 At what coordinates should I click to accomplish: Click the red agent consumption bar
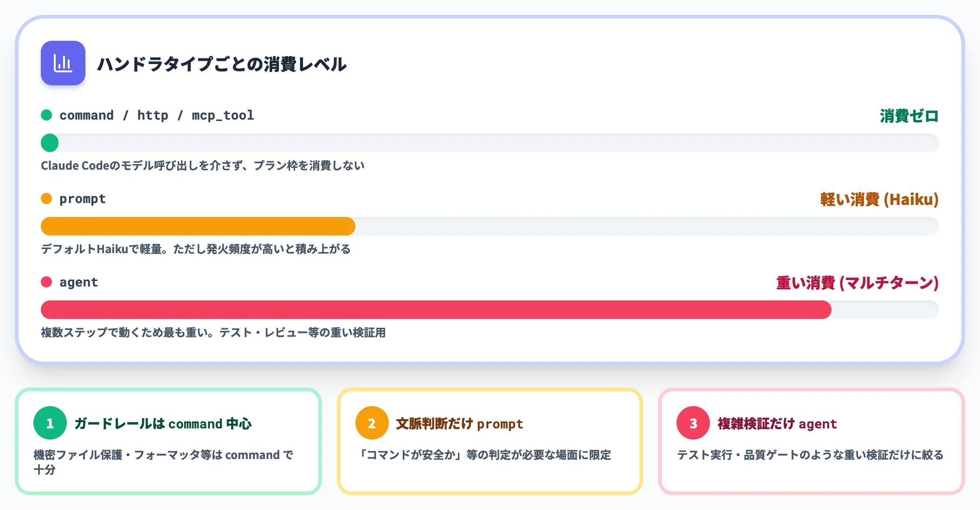(x=436, y=310)
